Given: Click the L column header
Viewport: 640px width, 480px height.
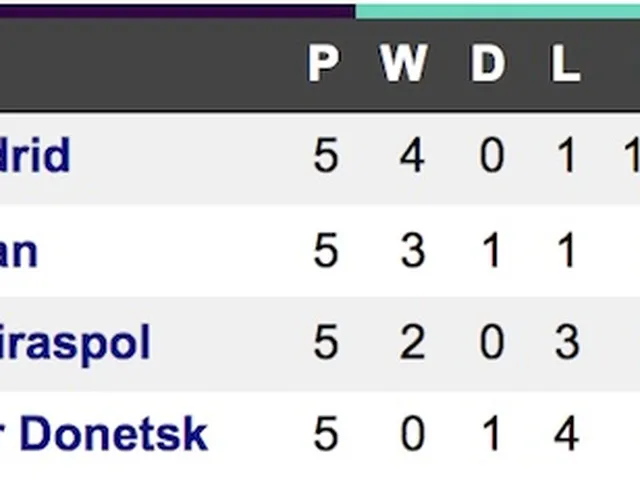Looking at the screenshot, I should [565, 65].
